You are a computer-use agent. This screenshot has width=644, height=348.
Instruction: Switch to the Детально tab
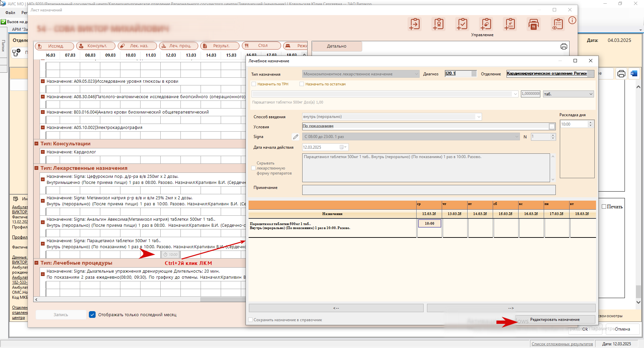coord(337,46)
